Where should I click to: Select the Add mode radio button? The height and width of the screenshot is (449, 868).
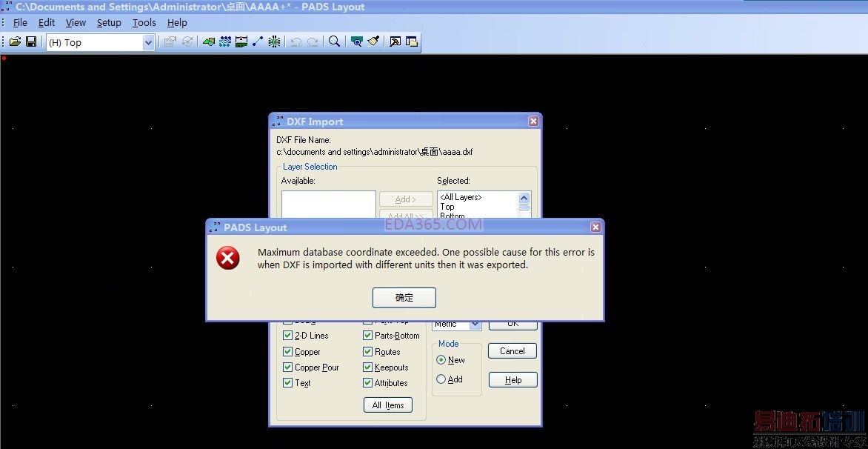click(x=441, y=379)
